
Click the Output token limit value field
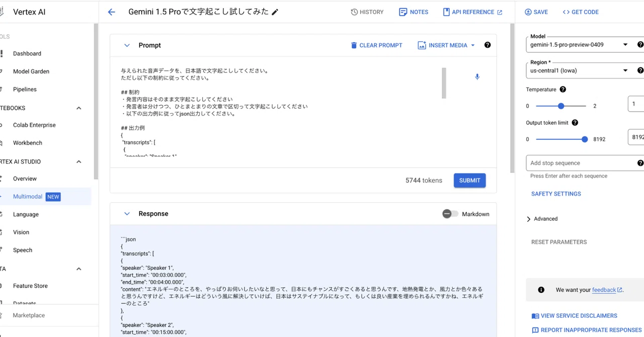tap(636, 137)
